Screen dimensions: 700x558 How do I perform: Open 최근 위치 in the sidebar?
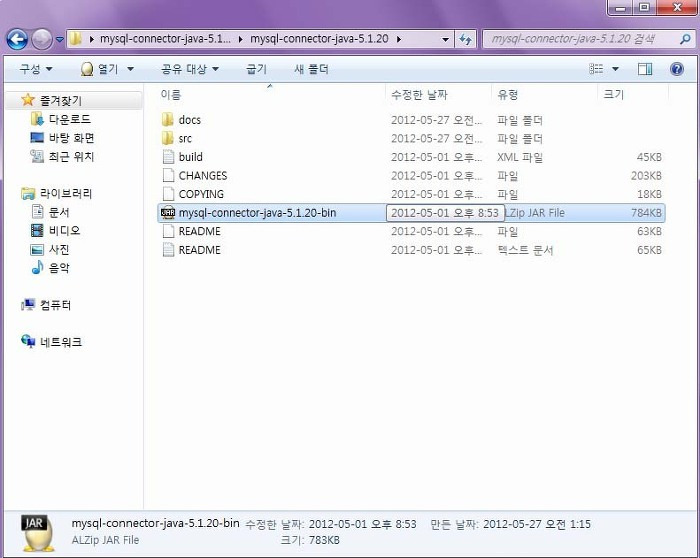71,157
